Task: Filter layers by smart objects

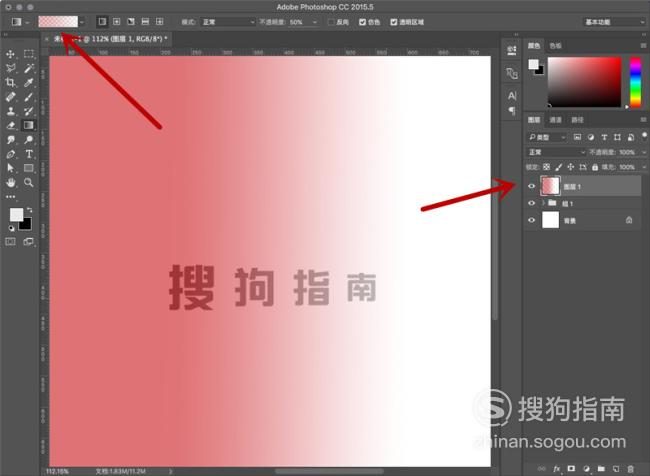Action: pos(631,137)
